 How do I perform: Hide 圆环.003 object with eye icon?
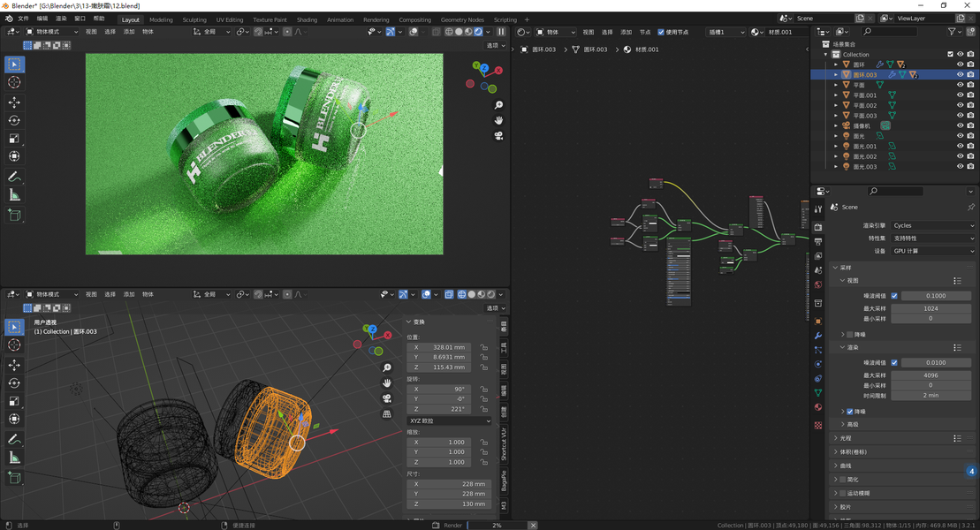pos(961,74)
